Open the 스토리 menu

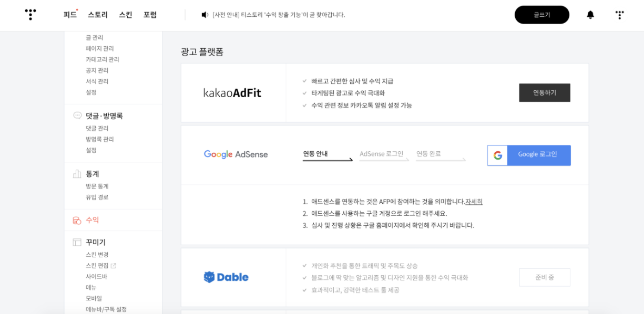(x=98, y=15)
